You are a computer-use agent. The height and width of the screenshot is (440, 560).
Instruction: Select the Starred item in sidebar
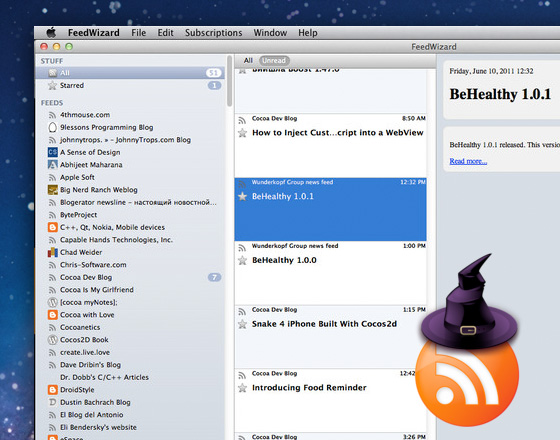tap(130, 85)
